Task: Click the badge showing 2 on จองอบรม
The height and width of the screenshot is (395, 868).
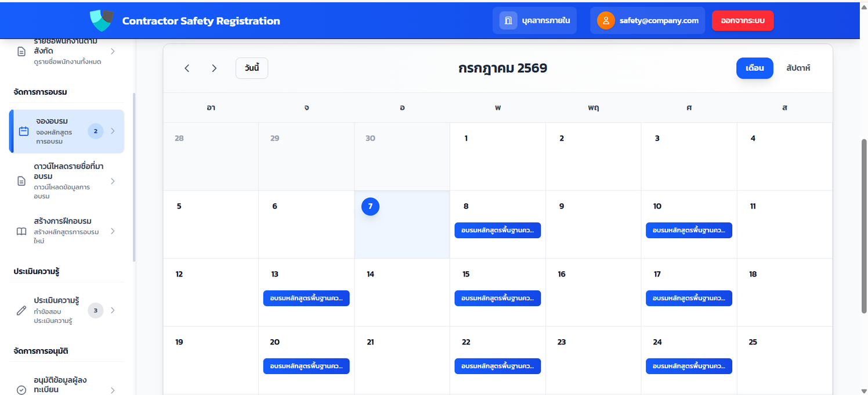Action: tap(96, 131)
